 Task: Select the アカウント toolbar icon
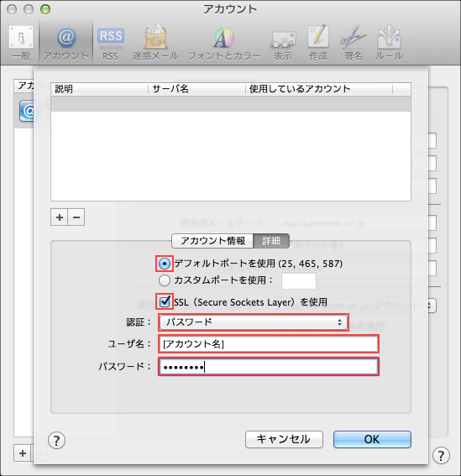click(65, 43)
